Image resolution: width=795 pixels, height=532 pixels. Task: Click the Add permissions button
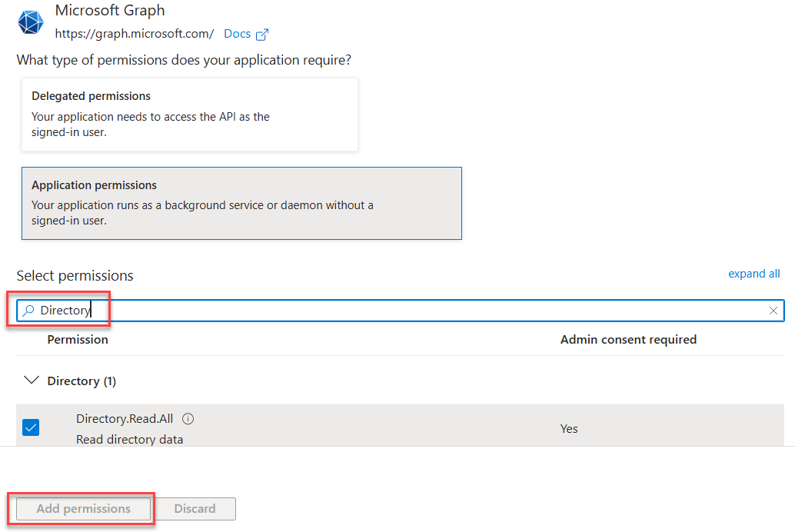(x=84, y=509)
